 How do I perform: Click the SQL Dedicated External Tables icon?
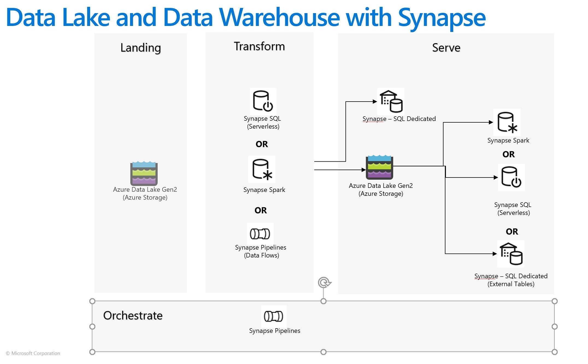click(511, 254)
